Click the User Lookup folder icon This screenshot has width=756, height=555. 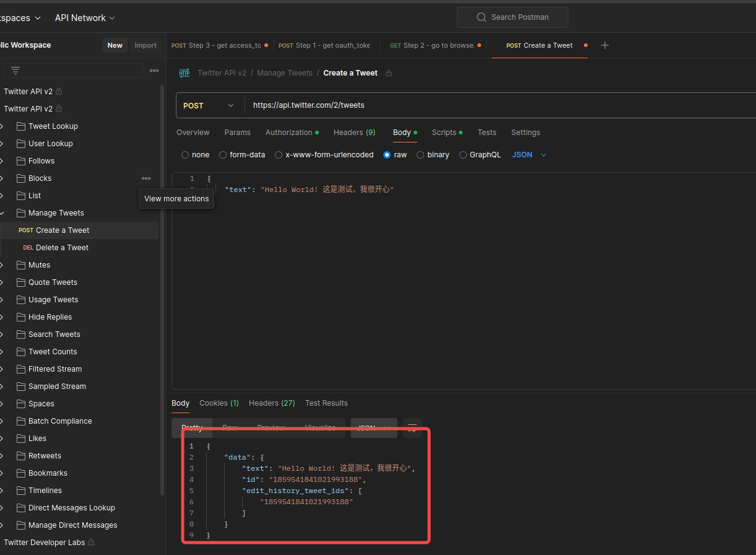[20, 144]
